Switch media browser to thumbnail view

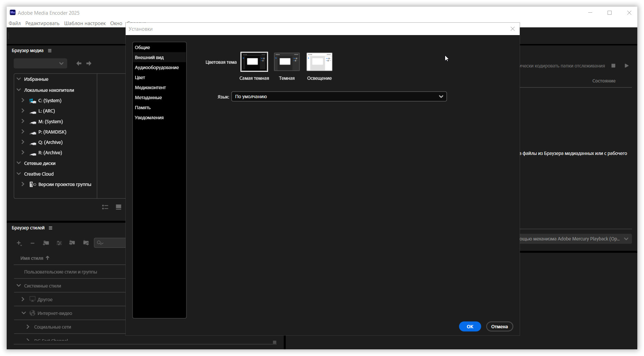pos(118,207)
